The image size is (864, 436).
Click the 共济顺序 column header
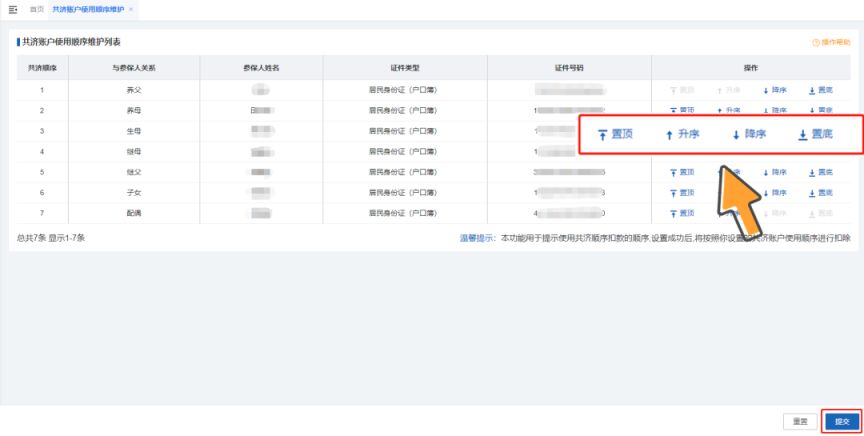42,68
